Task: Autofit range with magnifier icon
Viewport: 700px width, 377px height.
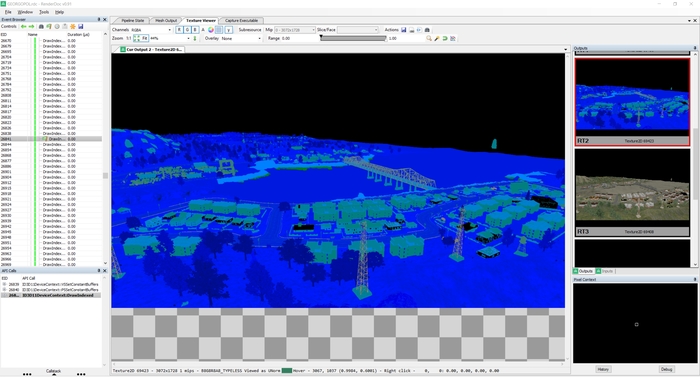Action: [x=429, y=38]
